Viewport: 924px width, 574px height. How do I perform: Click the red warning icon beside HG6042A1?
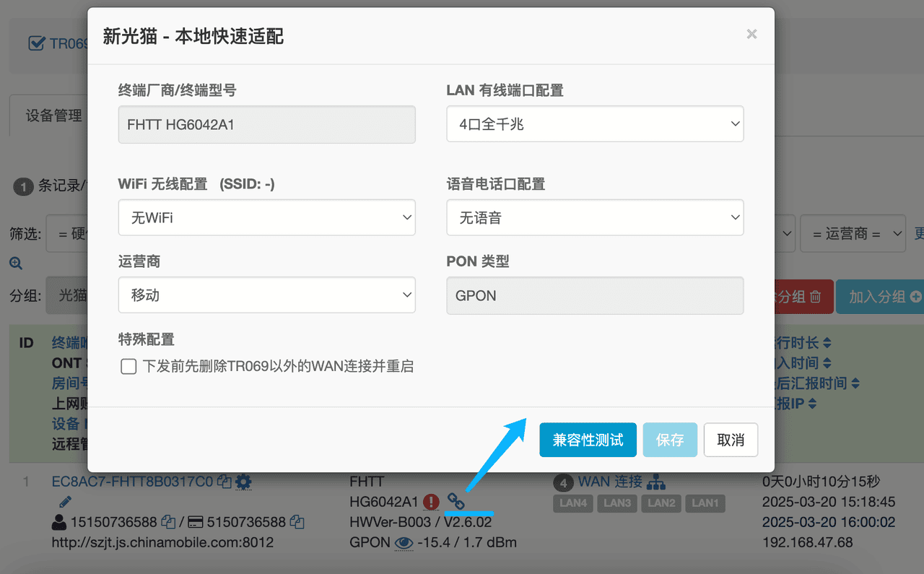pos(432,501)
